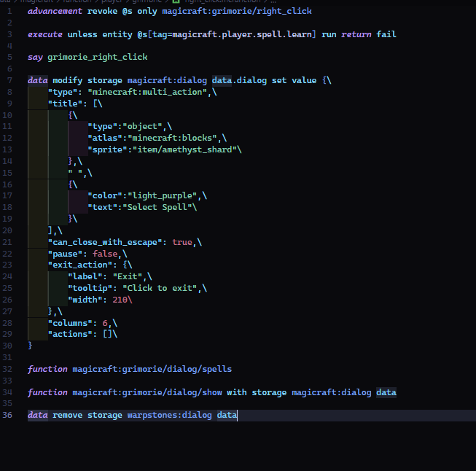Click the tag=magicraft.player.spell.learn selector argument
The height and width of the screenshot is (471, 476).
232,34
